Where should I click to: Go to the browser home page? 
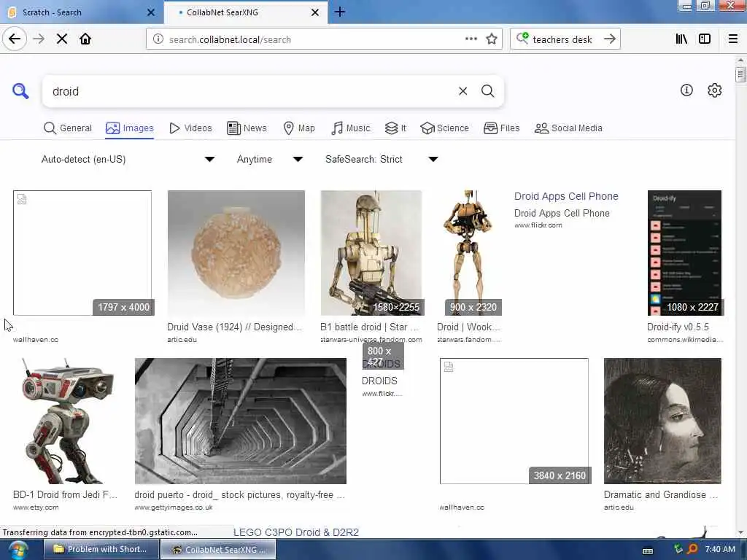coord(85,39)
